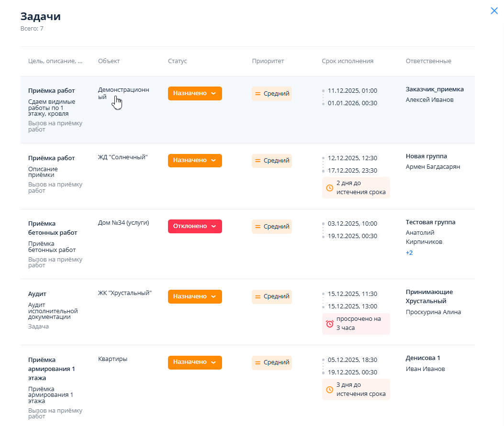This screenshot has height=426, width=504.
Task: Open the Отклонено status dropdown
Action: (x=195, y=226)
